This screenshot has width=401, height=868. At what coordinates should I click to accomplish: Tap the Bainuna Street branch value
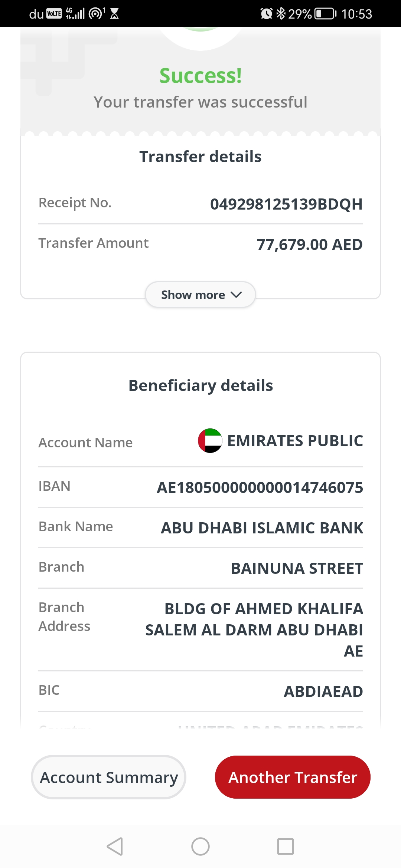click(297, 568)
